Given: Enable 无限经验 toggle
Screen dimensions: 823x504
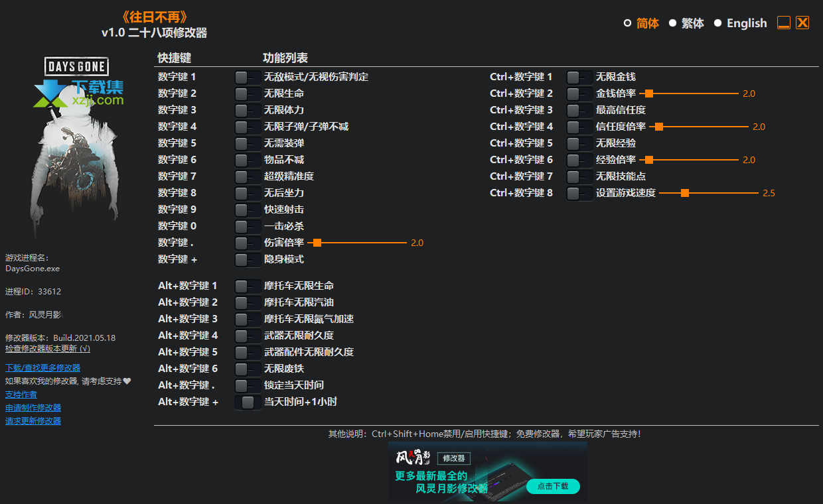Looking at the screenshot, I should coord(580,143).
